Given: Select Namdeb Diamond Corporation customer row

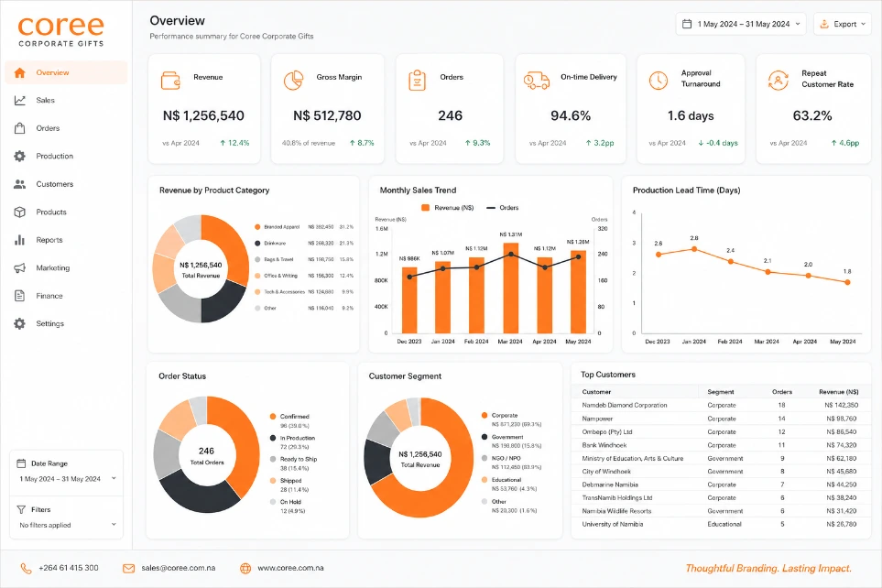Looking at the screenshot, I should pyautogui.click(x=721, y=405).
